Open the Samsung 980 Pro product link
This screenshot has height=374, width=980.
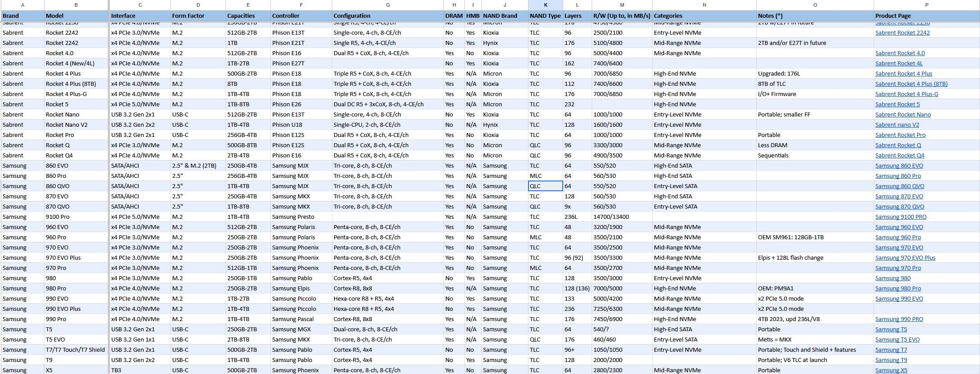898,288
